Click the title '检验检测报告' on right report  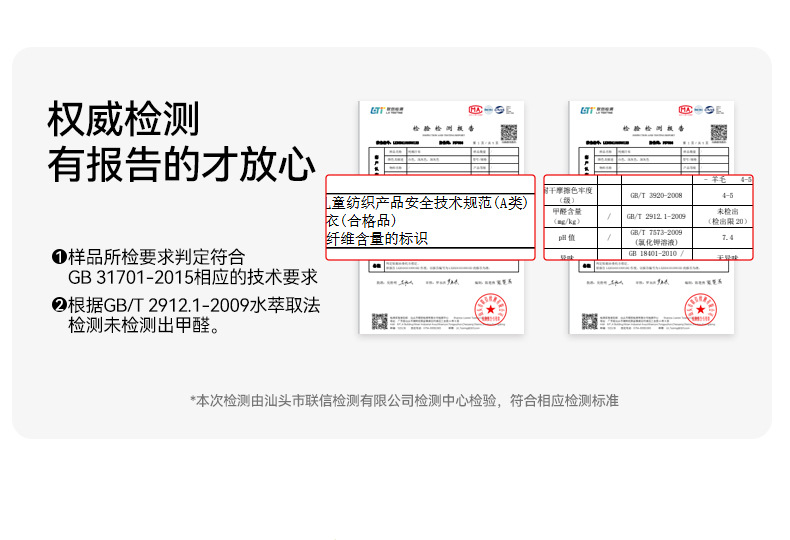pyautogui.click(x=654, y=128)
